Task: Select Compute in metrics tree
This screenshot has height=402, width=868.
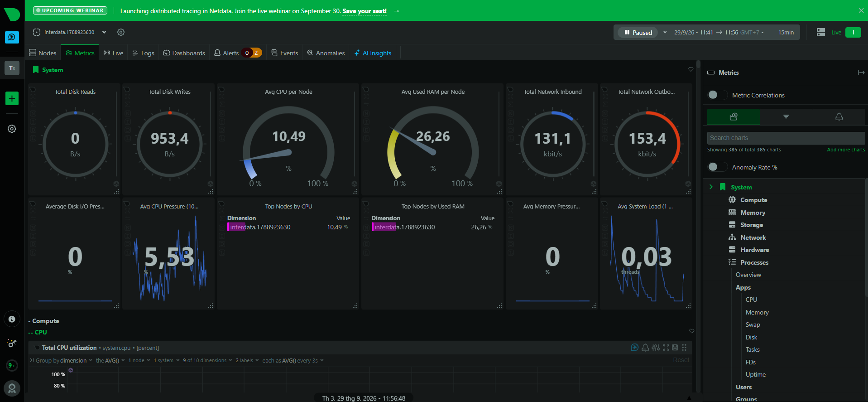Action: point(753,200)
